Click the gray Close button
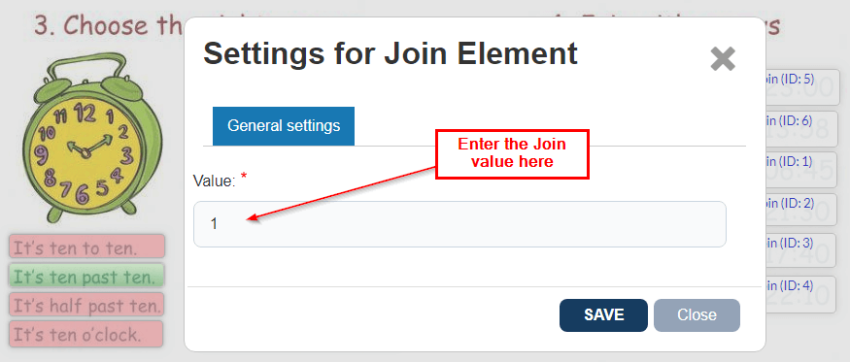 (x=697, y=315)
